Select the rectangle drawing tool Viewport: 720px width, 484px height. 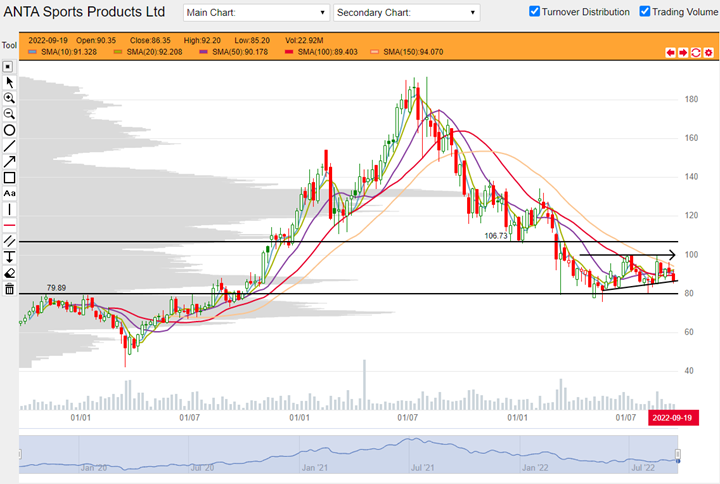click(9, 178)
